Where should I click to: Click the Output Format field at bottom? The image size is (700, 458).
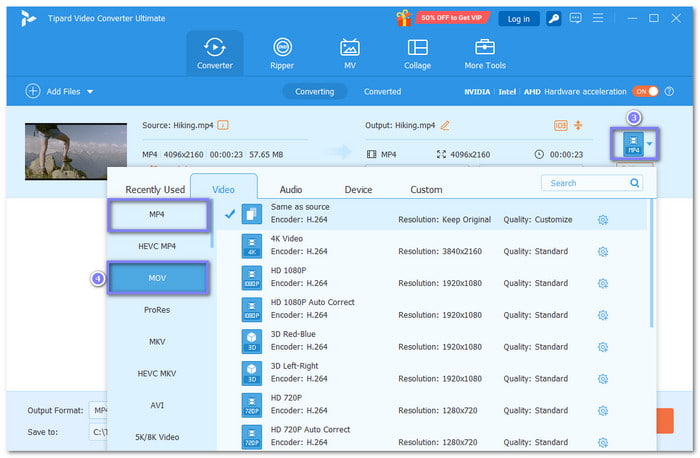tap(99, 410)
